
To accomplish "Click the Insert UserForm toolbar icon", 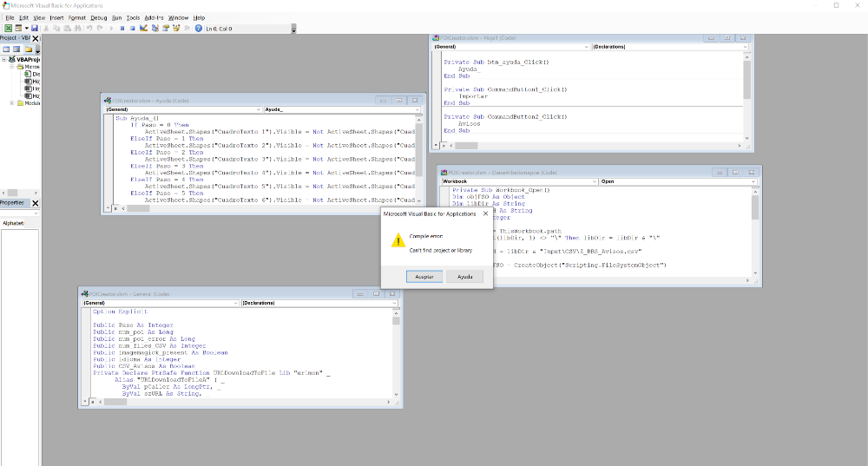I will point(18,29).
